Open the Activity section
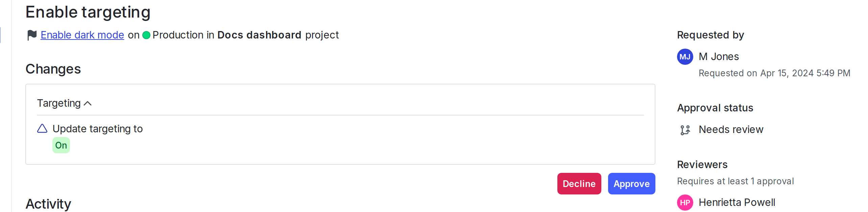 click(48, 203)
